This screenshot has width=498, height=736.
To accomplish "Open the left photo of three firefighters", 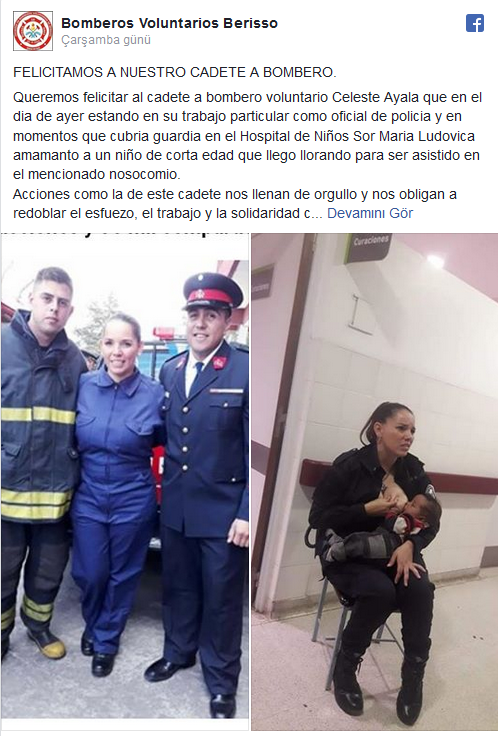I will click(125, 475).
